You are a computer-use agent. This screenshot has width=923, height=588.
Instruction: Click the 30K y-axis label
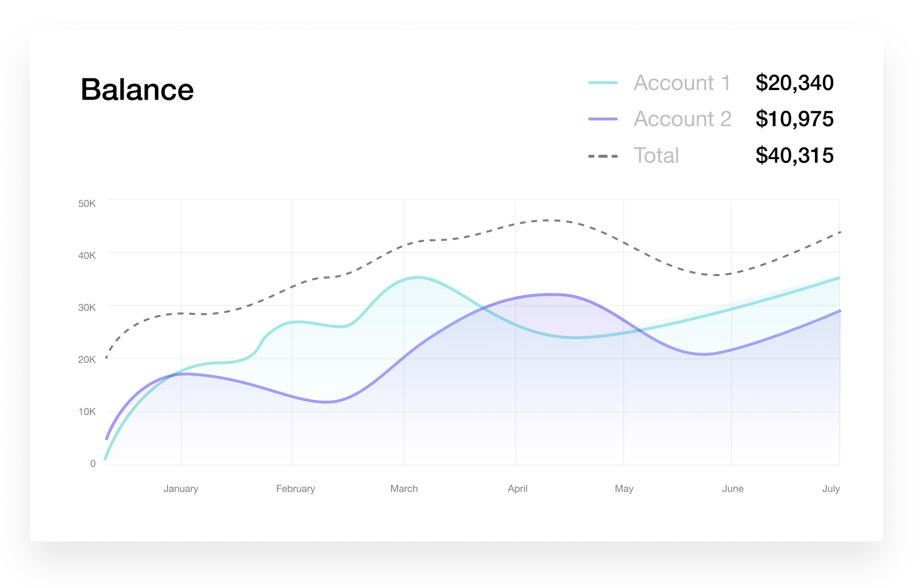pyautogui.click(x=87, y=307)
